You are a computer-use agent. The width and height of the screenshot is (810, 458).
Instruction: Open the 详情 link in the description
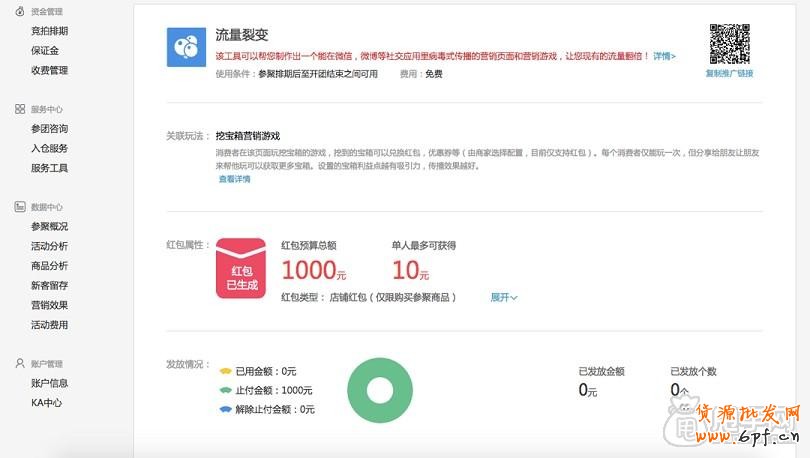[x=664, y=56]
